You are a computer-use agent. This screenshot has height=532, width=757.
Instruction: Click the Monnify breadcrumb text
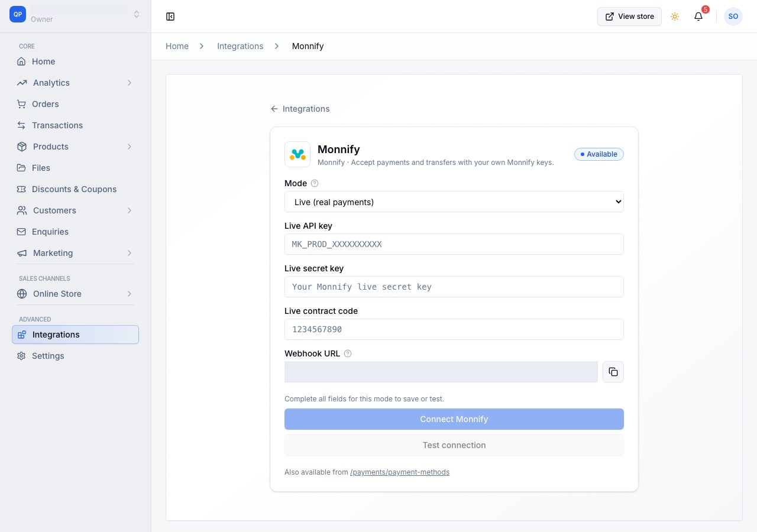pyautogui.click(x=308, y=46)
